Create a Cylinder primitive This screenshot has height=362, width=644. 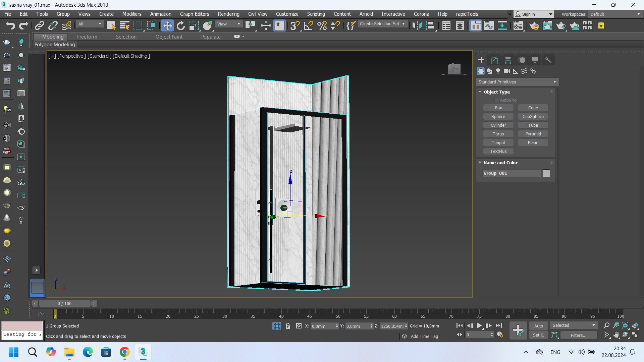pos(498,125)
